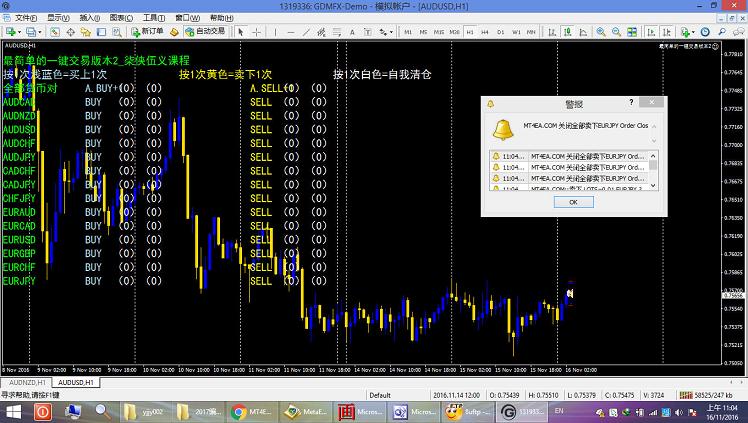Viewport: 748px width, 423px height.
Task: Select the H1 timeframe button
Action: [x=470, y=32]
